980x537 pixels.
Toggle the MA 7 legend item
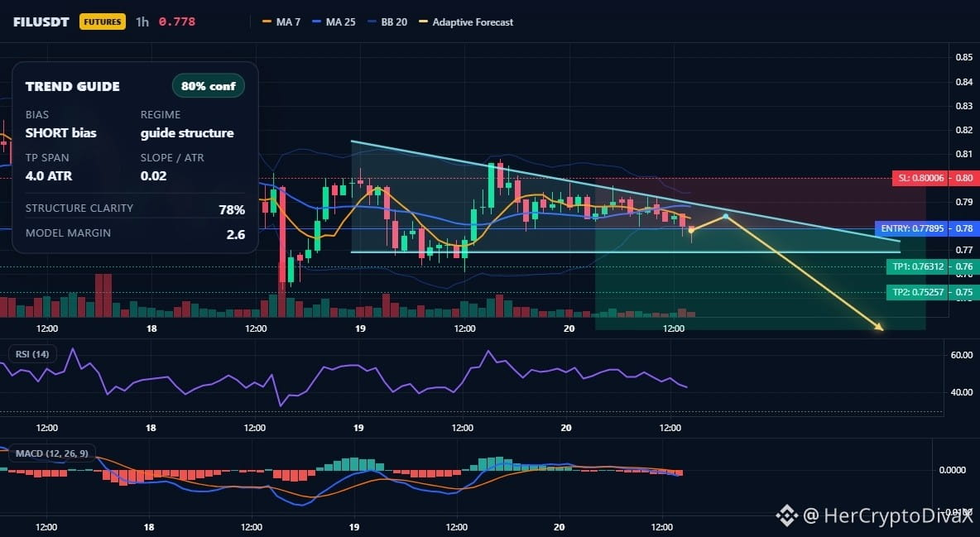(x=281, y=22)
